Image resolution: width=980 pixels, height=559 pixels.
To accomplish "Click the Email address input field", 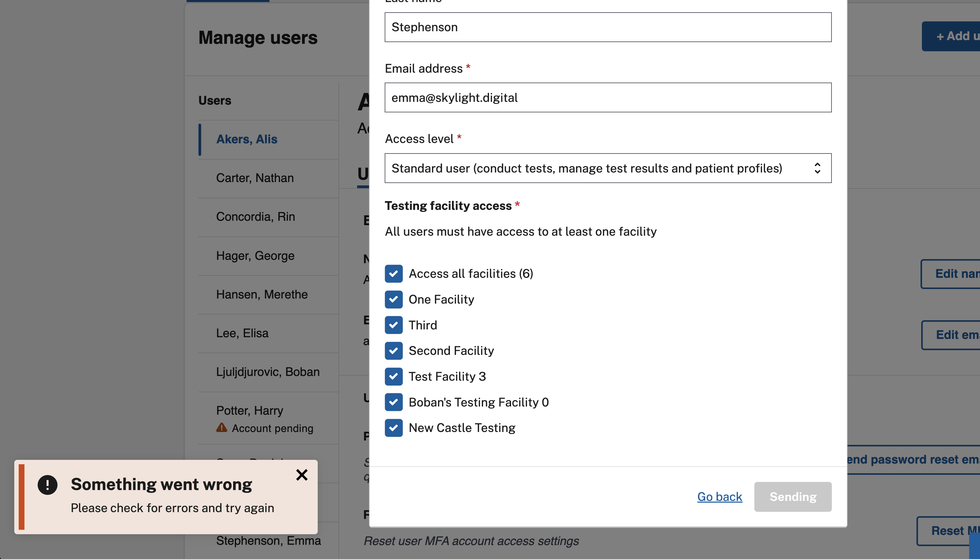I will (x=607, y=97).
